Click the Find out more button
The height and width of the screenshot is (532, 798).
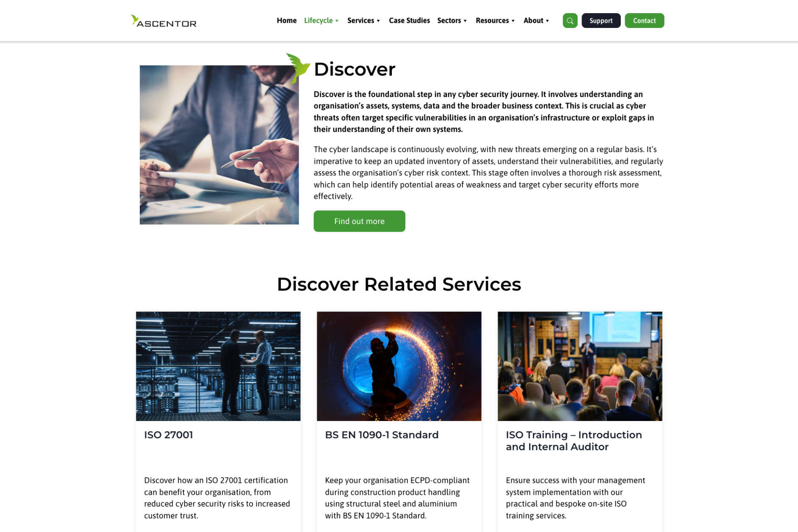point(359,221)
